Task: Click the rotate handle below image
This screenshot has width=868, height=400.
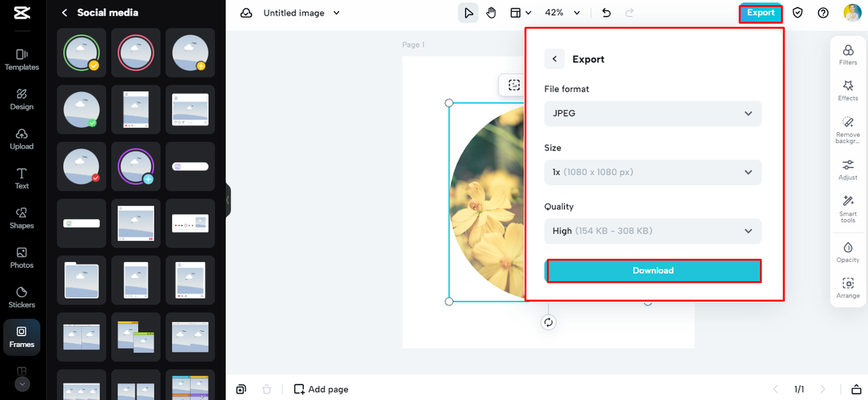Action: pyautogui.click(x=549, y=323)
